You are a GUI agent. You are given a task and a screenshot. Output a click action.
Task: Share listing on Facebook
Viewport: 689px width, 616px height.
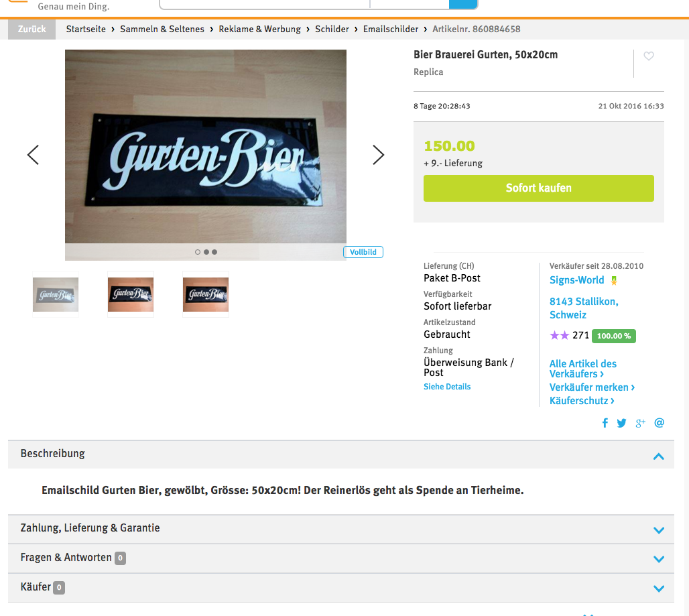[605, 423]
